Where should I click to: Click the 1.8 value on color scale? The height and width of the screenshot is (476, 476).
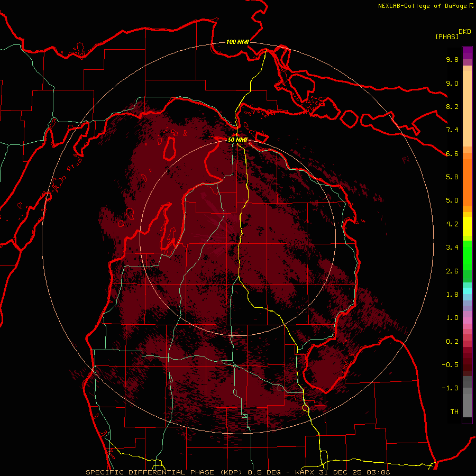pos(452,295)
